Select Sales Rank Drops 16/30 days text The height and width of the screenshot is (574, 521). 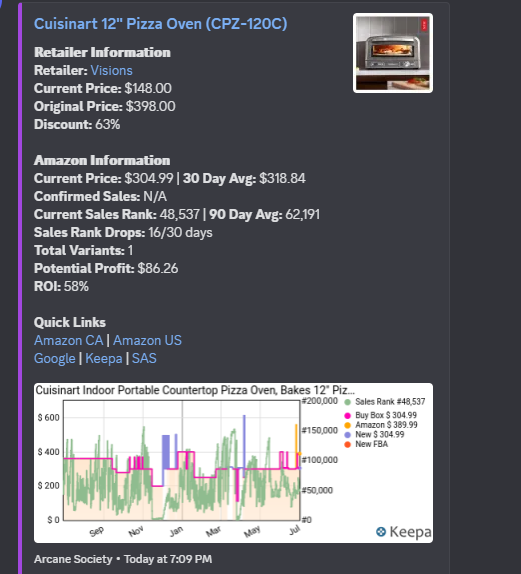click(123, 232)
